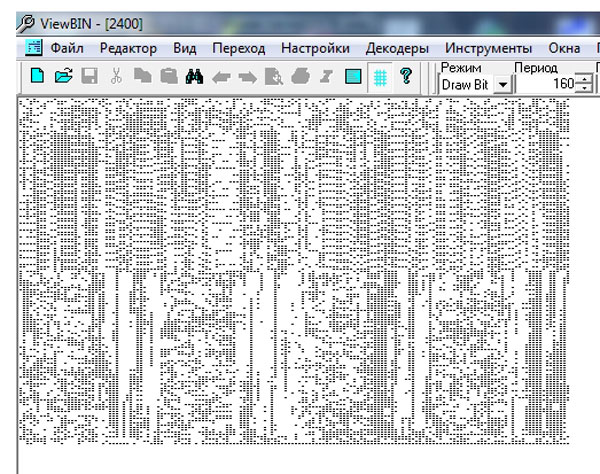Open the Настройки menu
Screen dimensions: 600x474
click(x=315, y=48)
